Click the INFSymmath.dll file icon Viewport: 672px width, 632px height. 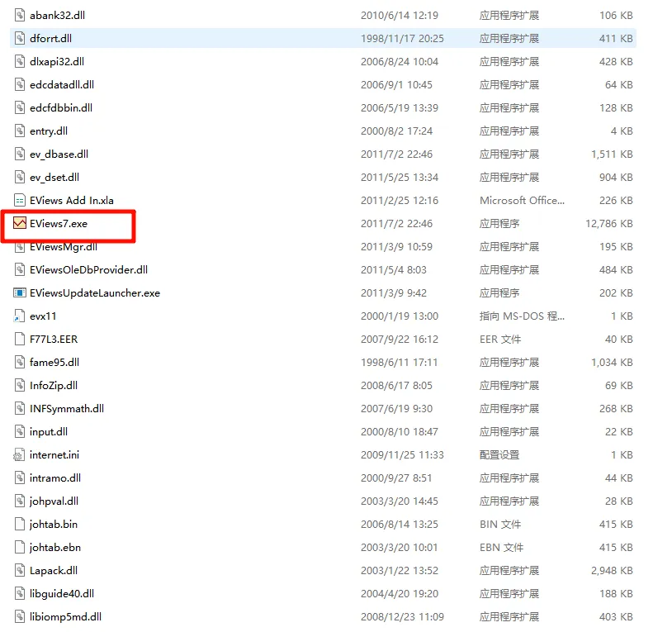pos(20,409)
